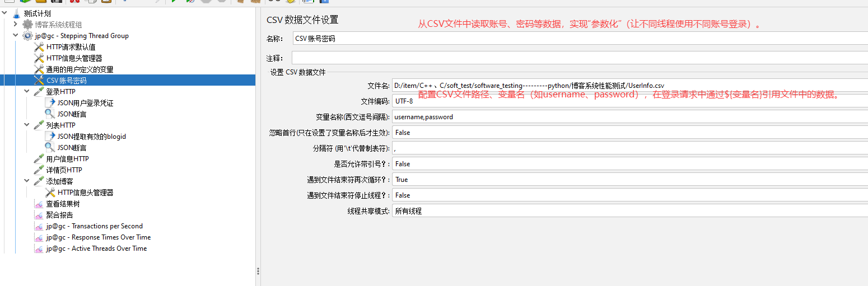Open the 是否允许带引号 False combo box

pos(630,164)
